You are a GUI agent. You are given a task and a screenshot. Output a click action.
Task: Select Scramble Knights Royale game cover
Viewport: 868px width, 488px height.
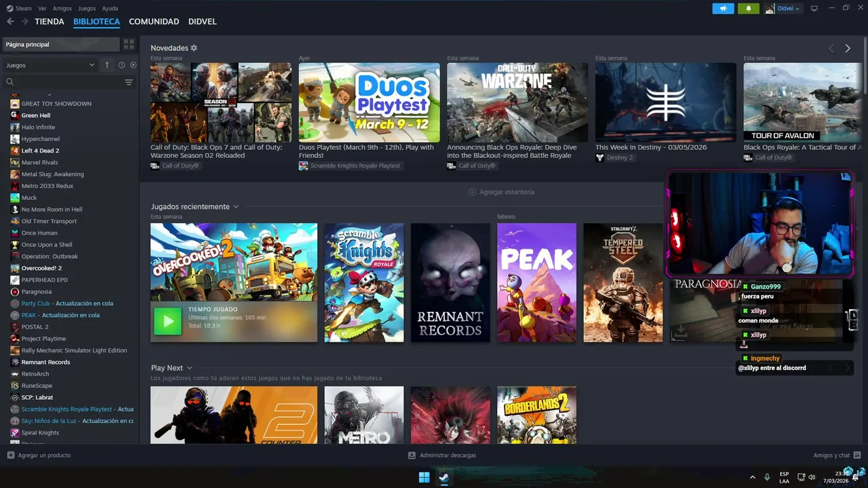364,283
